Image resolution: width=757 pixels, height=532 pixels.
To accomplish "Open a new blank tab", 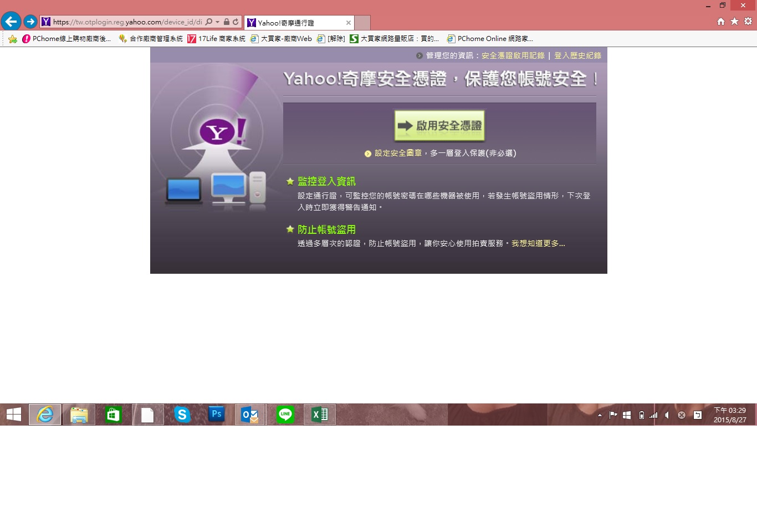I will (362, 23).
